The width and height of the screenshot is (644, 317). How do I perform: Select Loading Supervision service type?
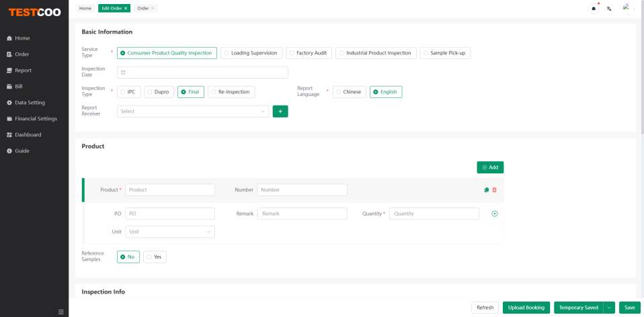[251, 53]
